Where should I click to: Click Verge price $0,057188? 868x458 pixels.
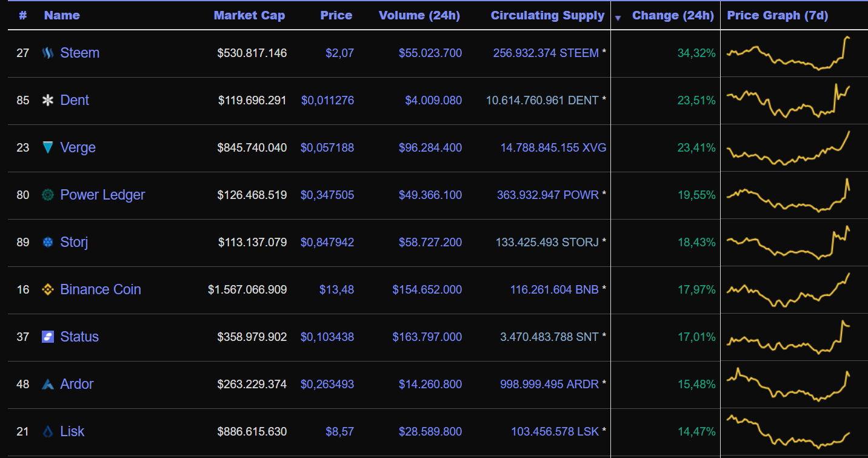(327, 148)
